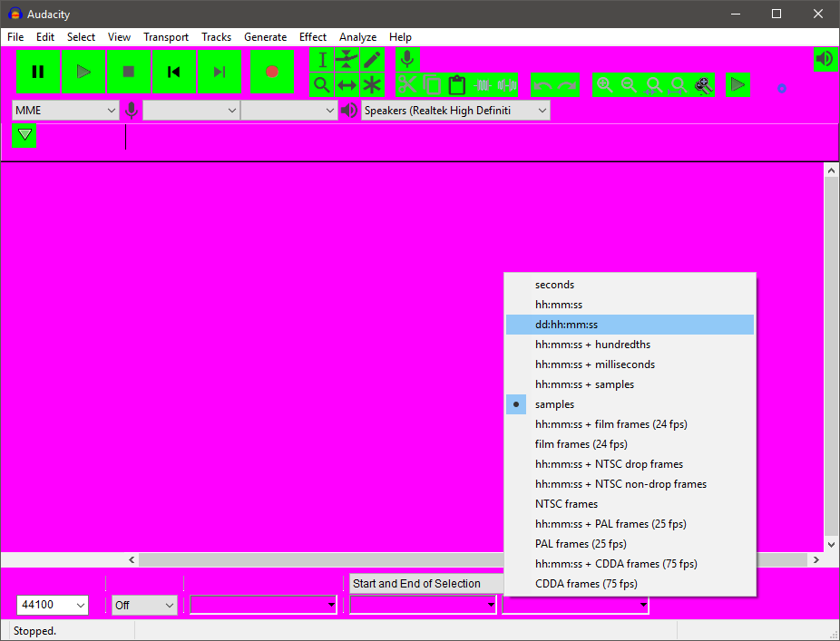This screenshot has width=840, height=641.
Task: Click the Play-at-speed green arrow
Action: pyautogui.click(x=737, y=84)
